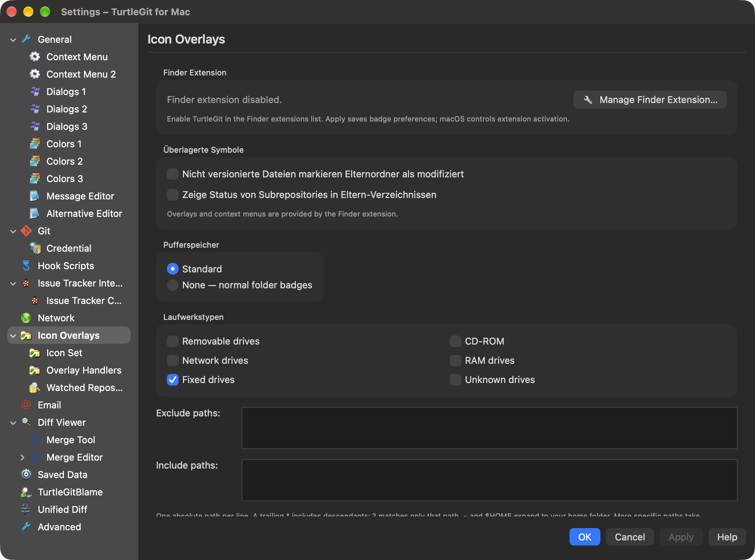Collapse the Git tree section
The image size is (755, 560).
(x=13, y=231)
